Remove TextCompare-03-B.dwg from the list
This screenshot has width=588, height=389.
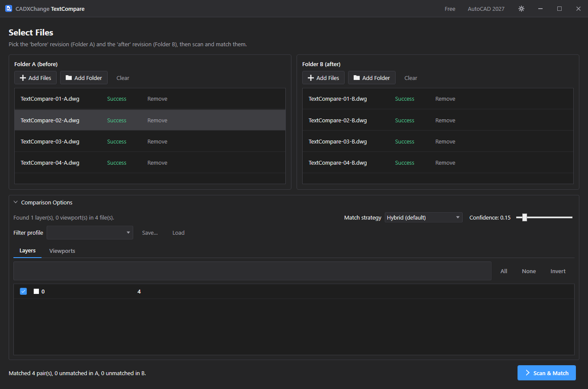coord(445,142)
